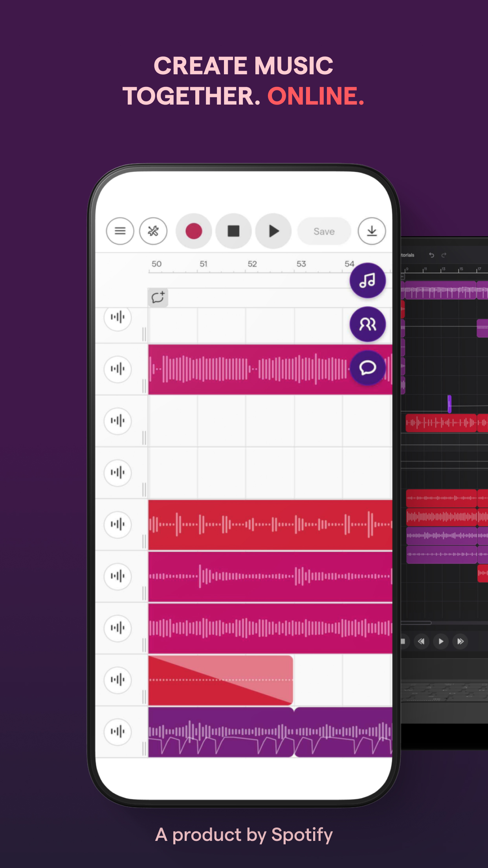Add a loop with the loop-plus icon
The height and width of the screenshot is (868, 488).
tap(158, 298)
